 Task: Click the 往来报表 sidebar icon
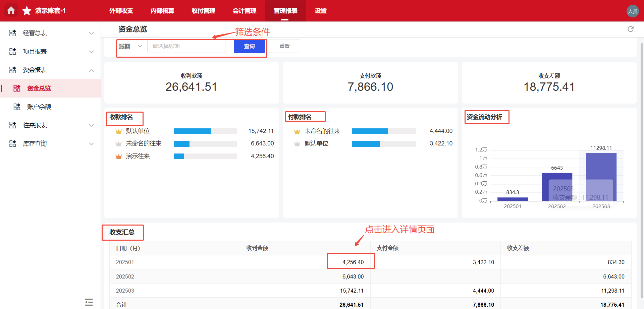click(x=12, y=125)
